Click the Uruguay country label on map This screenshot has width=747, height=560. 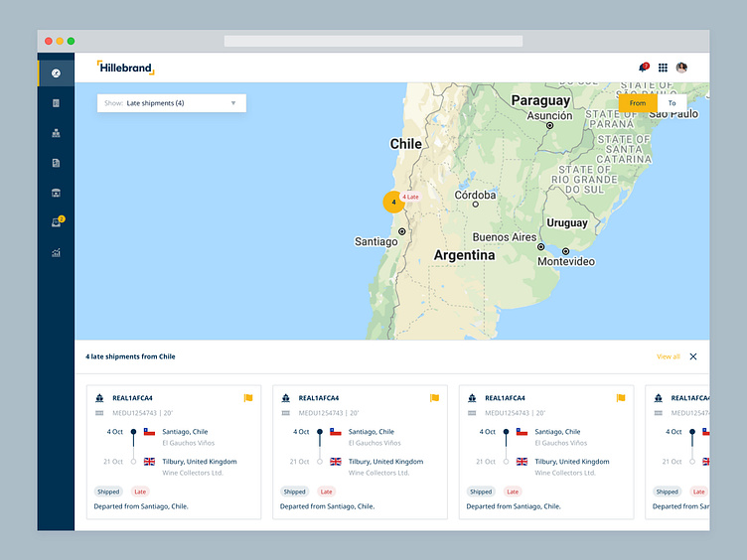coord(567,222)
